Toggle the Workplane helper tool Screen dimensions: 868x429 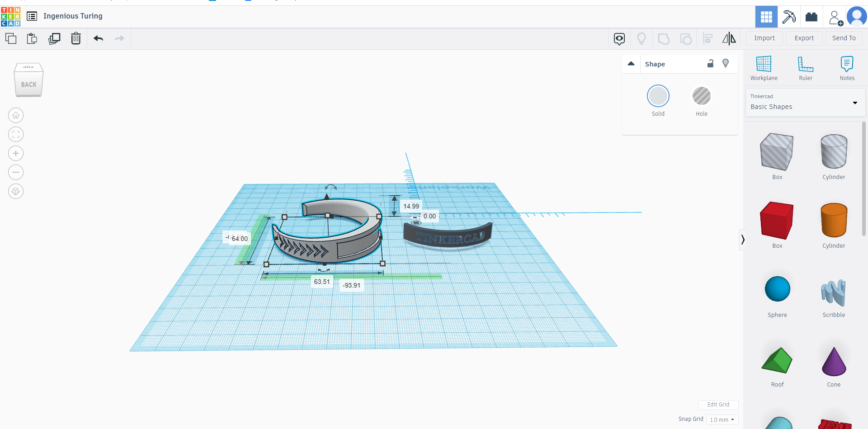point(763,68)
